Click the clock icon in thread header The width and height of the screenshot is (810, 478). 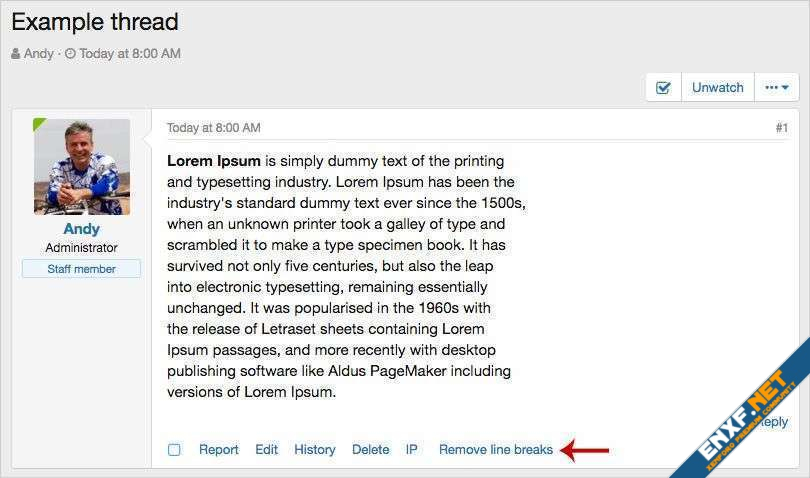[x=70, y=54]
